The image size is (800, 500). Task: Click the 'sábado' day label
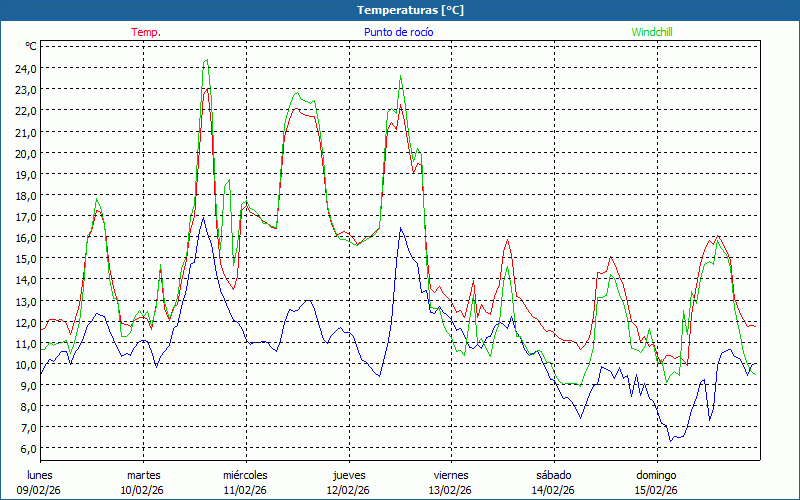pyautogui.click(x=553, y=475)
